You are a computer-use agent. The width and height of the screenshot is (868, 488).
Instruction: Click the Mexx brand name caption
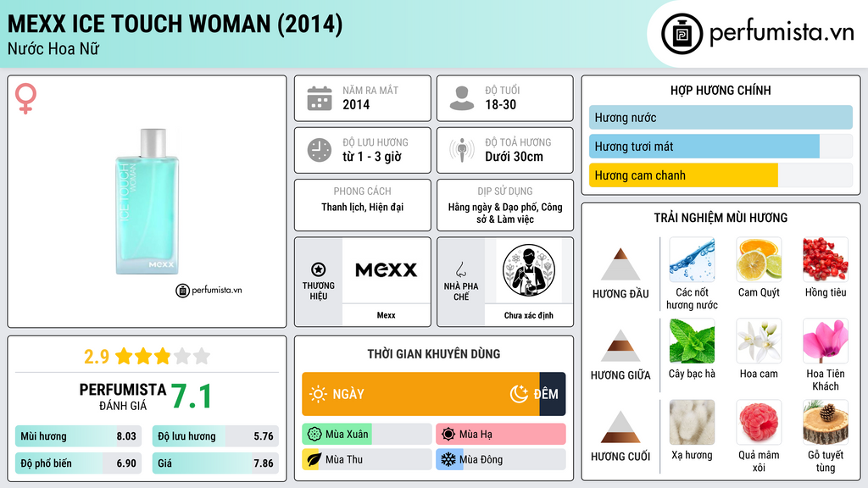tap(386, 315)
